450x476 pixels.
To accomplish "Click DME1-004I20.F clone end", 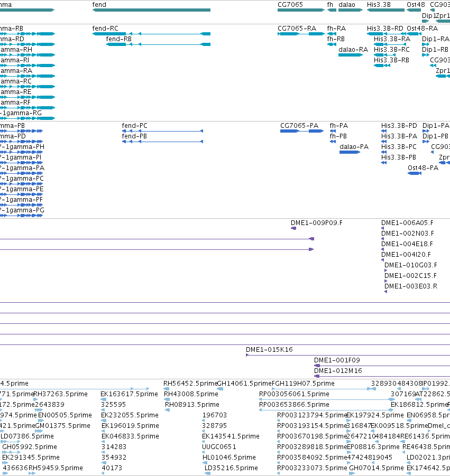I will (382, 260).
